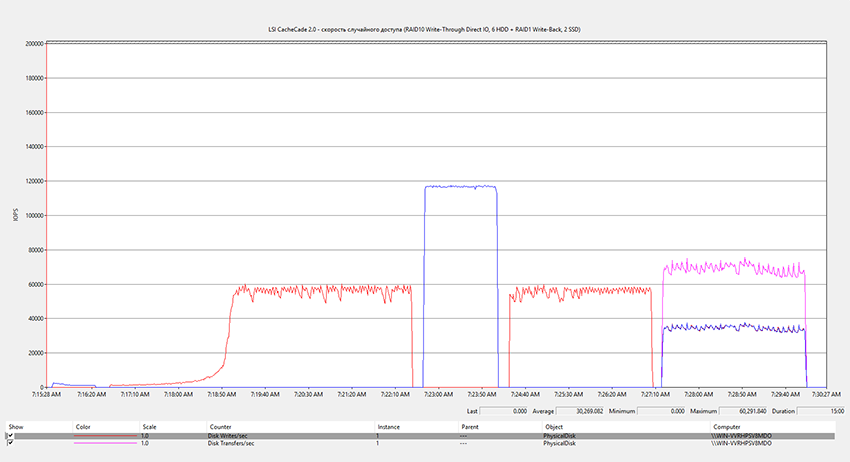The height and width of the screenshot is (462, 850).
Task: Click the magenta Disk Transfers/sec color line
Action: pyautogui.click(x=105, y=443)
